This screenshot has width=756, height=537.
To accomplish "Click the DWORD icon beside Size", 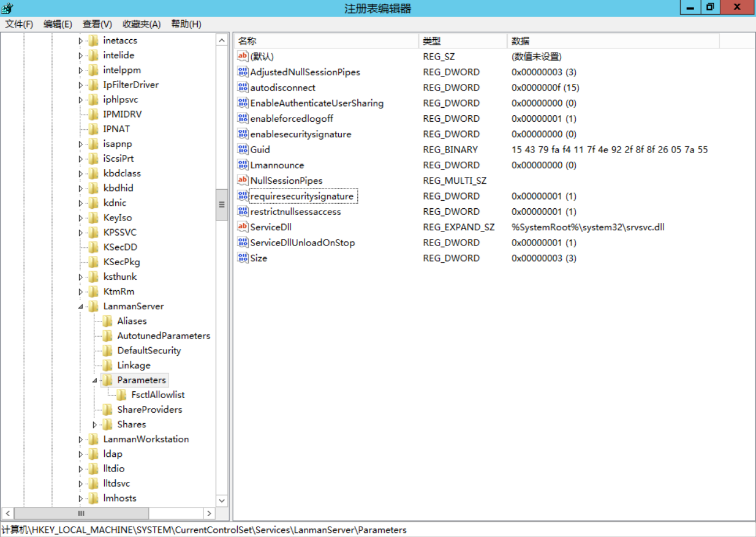I will pyautogui.click(x=243, y=258).
